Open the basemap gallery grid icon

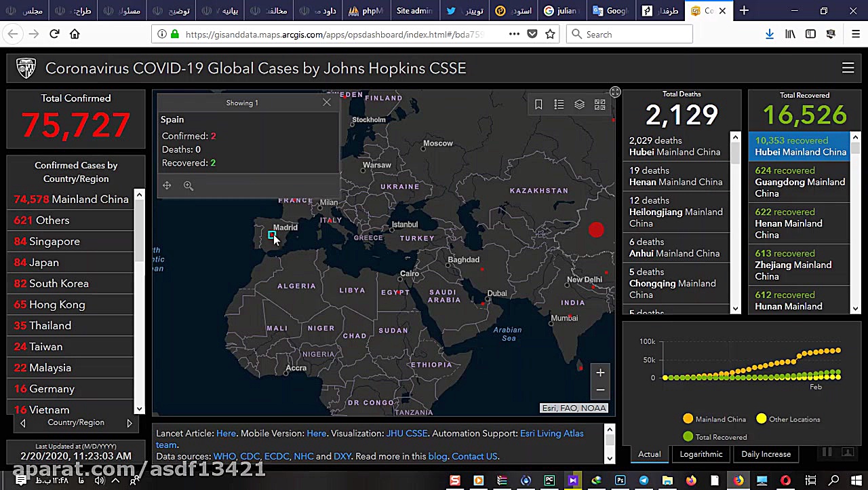[599, 105]
